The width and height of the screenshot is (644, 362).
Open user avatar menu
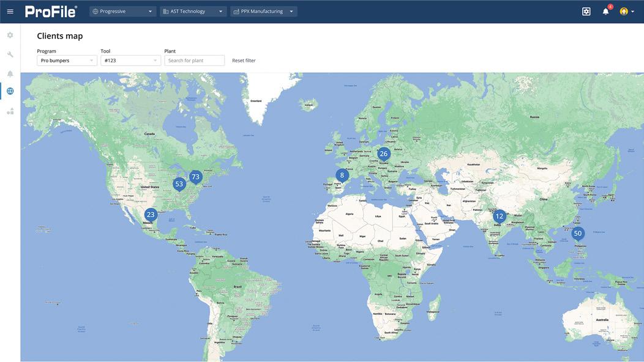tap(623, 12)
